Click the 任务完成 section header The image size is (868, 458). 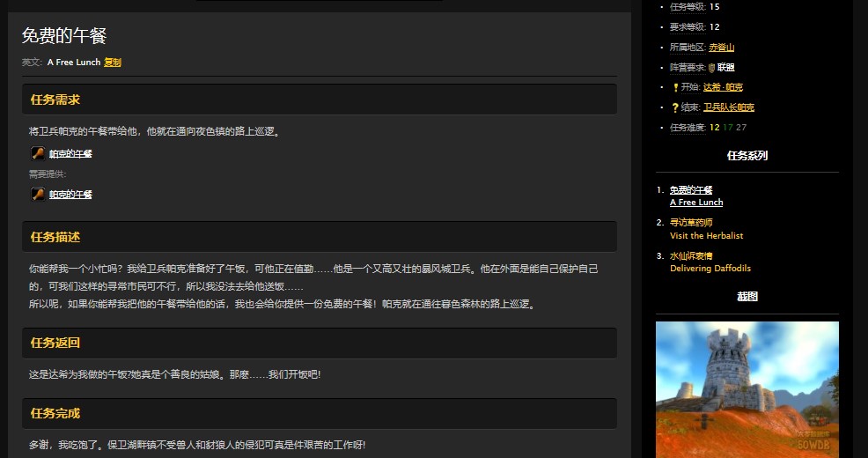tap(55, 413)
